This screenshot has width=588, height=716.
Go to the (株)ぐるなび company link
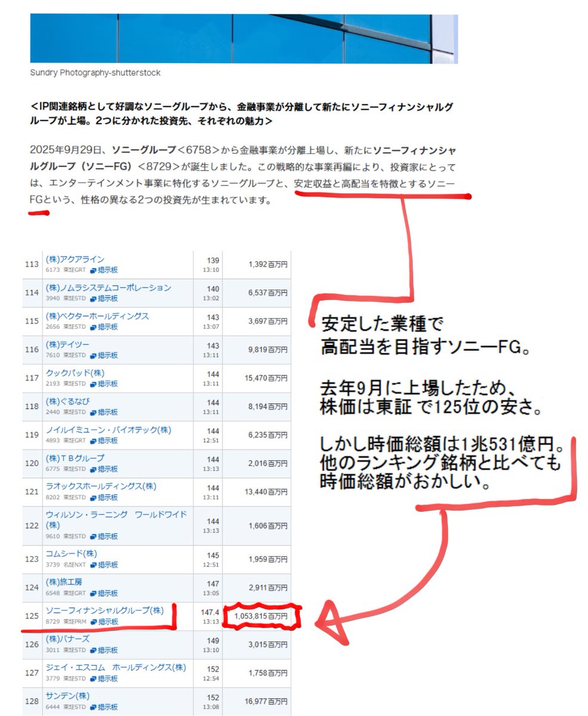click(68, 402)
